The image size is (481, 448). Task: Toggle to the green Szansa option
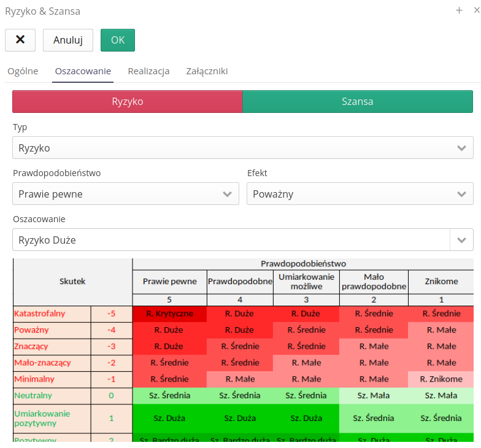pos(358,102)
